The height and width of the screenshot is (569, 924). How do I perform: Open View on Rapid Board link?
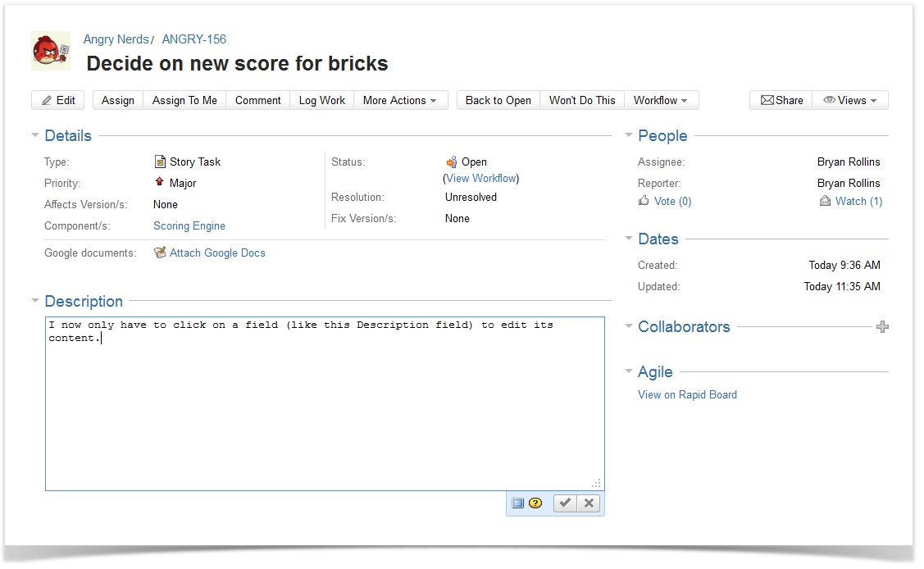[x=687, y=395]
